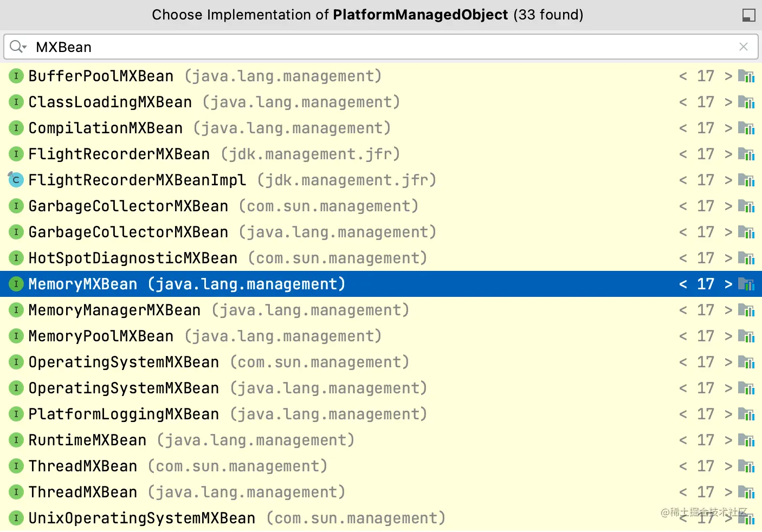Click interface icon beside PlatformLoggingMXBean
This screenshot has width=762, height=532.
(16, 414)
